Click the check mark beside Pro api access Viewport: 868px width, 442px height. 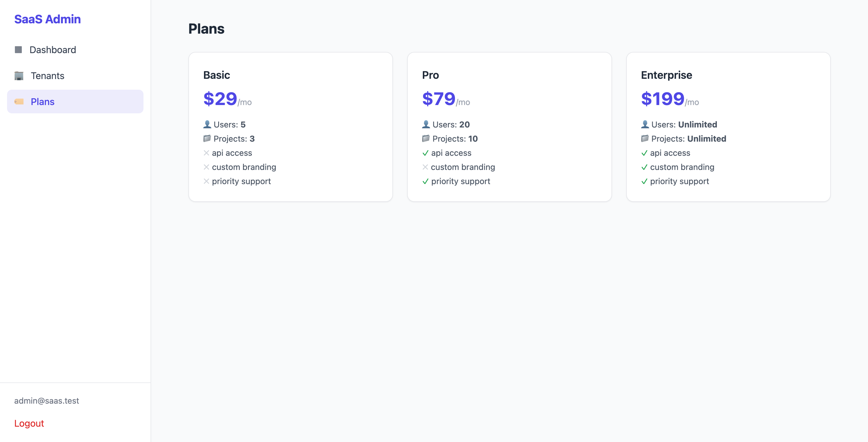coord(425,153)
